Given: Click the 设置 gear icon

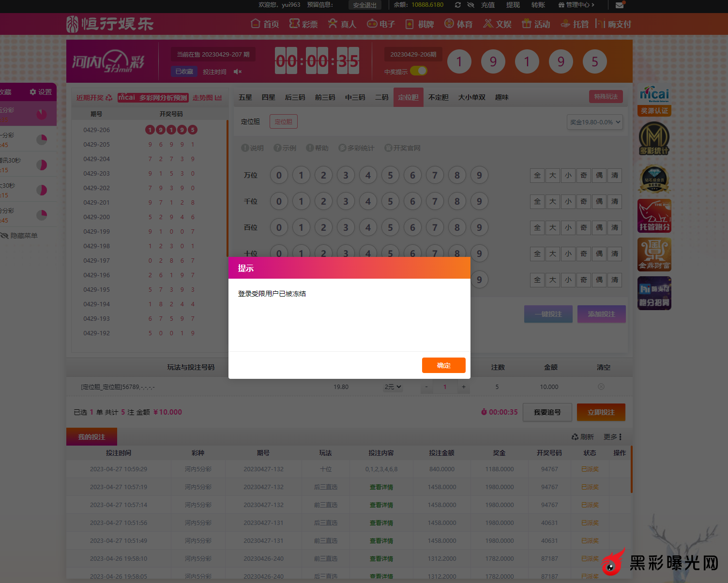Looking at the screenshot, I should point(33,92).
